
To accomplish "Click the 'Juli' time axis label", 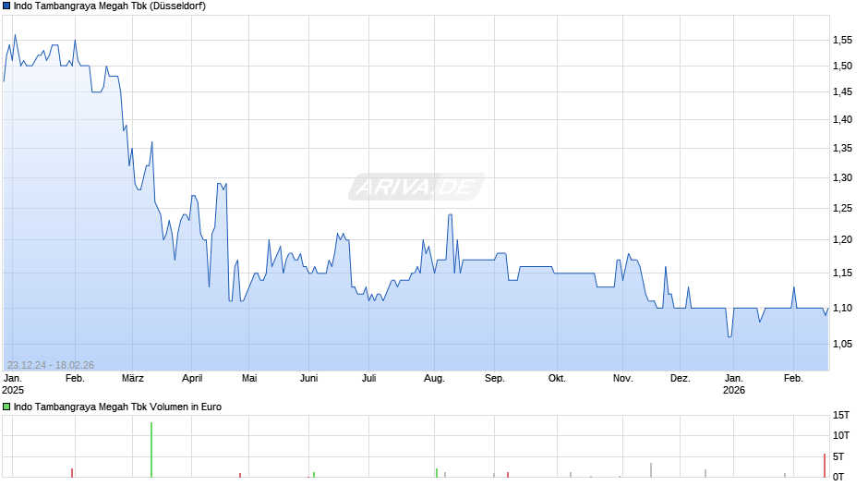I will coord(368,379).
